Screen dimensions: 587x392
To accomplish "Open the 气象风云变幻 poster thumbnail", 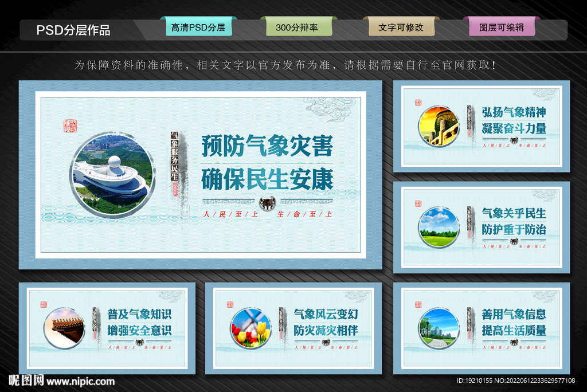I will coord(293,328).
